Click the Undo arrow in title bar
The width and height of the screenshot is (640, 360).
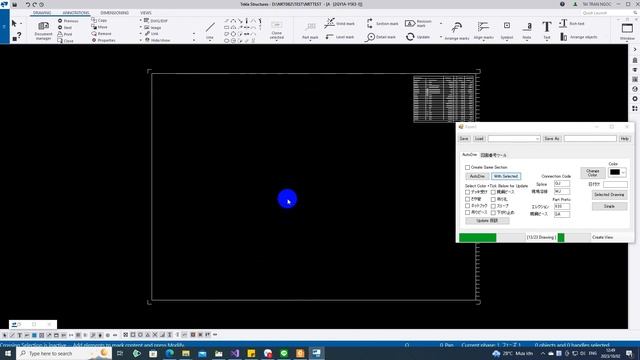28,4
